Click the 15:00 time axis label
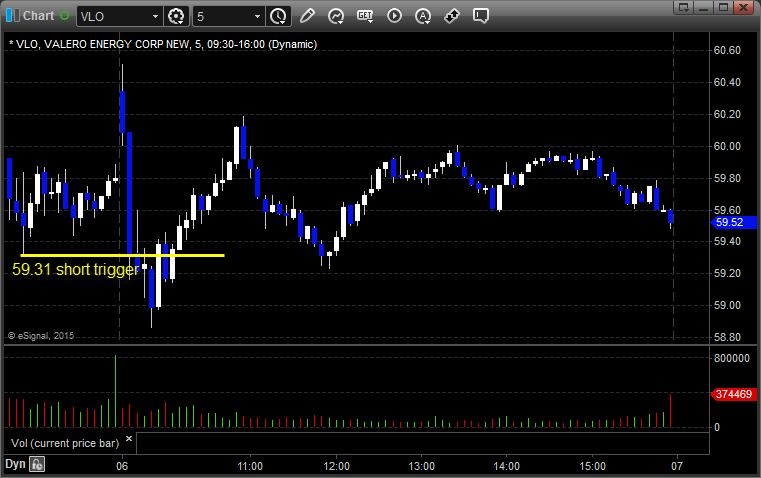The image size is (761, 478). [592, 466]
